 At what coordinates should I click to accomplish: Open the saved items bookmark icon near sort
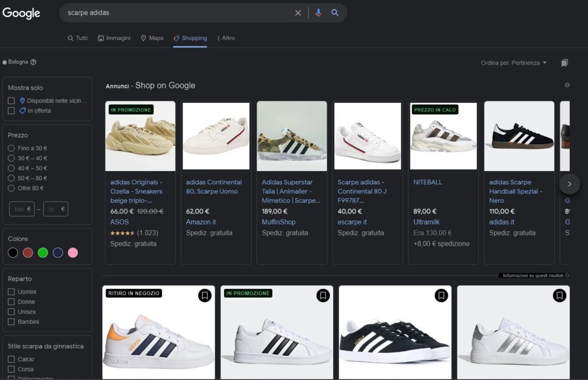point(564,63)
